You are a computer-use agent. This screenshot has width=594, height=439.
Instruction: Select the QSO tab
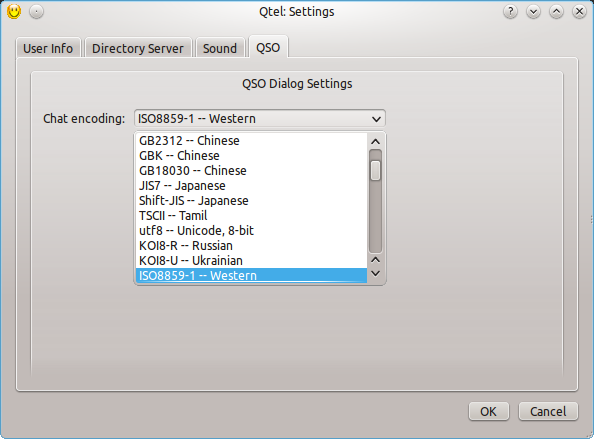(268, 47)
